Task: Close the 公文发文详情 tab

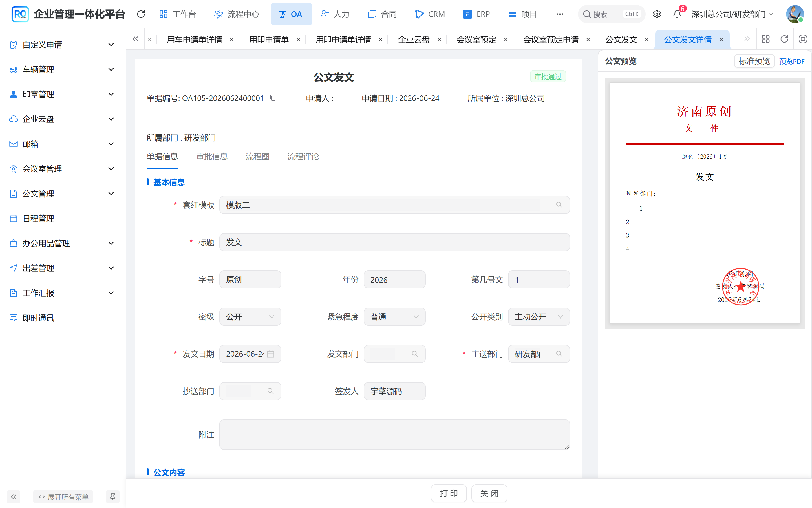Action: click(721, 40)
